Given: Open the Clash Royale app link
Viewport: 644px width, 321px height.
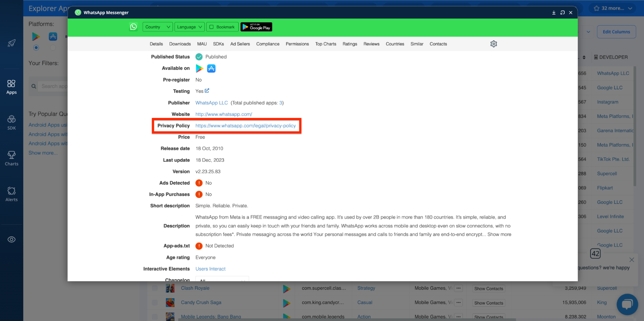Looking at the screenshot, I should pyautogui.click(x=195, y=288).
